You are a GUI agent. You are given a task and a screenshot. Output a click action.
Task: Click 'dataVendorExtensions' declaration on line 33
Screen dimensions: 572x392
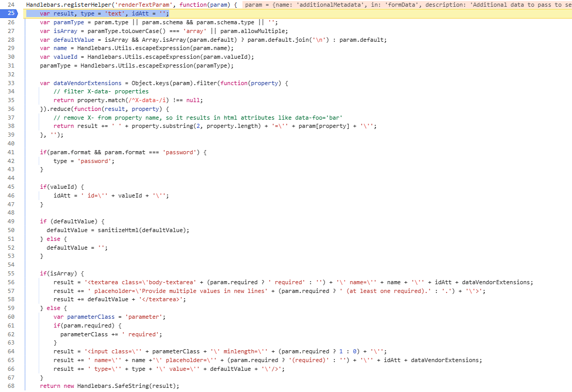(87, 83)
